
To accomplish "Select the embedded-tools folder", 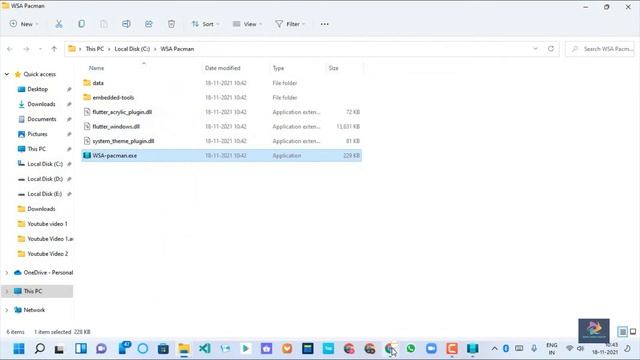I will pyautogui.click(x=221, y=98).
